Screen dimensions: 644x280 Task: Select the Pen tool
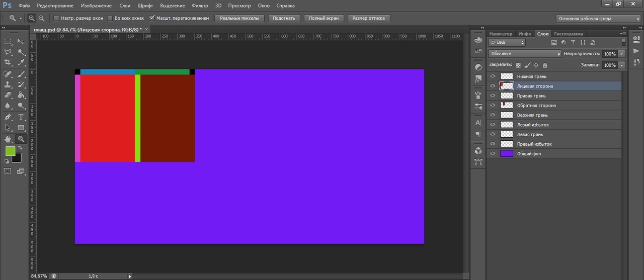pyautogui.click(x=8, y=117)
